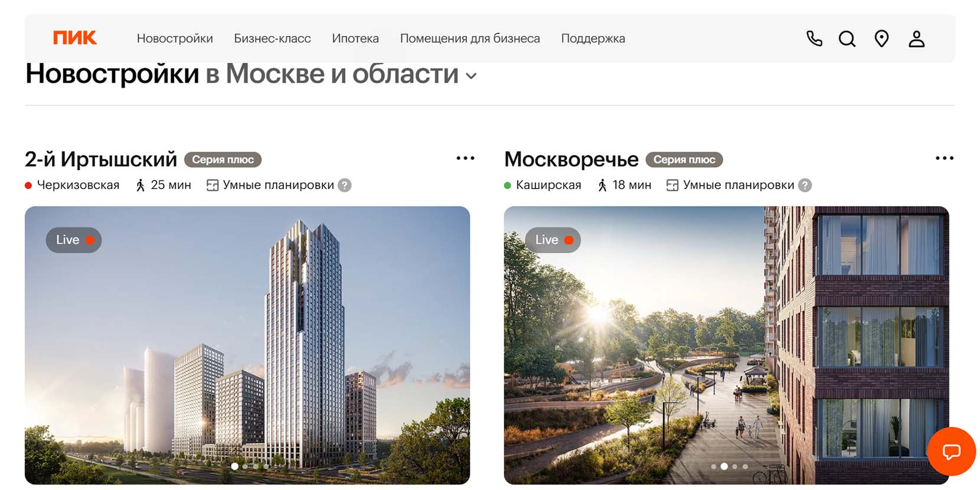Go to Бизнес-класс section
980x490 pixels.
(x=272, y=38)
